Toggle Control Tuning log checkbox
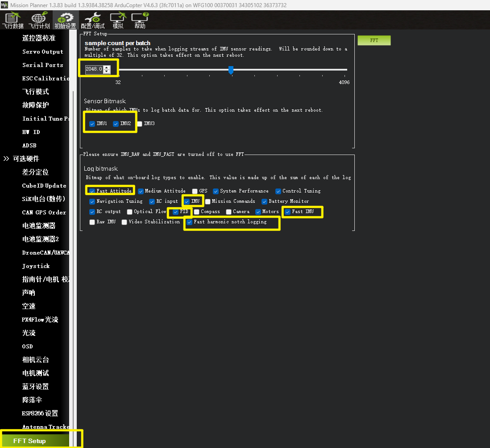 click(x=278, y=191)
